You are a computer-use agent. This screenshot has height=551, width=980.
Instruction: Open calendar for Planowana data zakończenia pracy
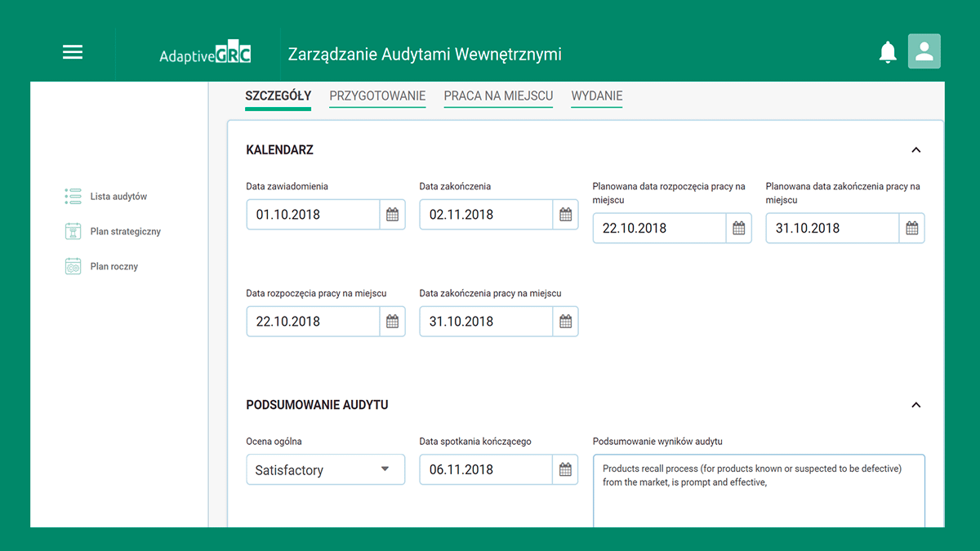(x=912, y=229)
